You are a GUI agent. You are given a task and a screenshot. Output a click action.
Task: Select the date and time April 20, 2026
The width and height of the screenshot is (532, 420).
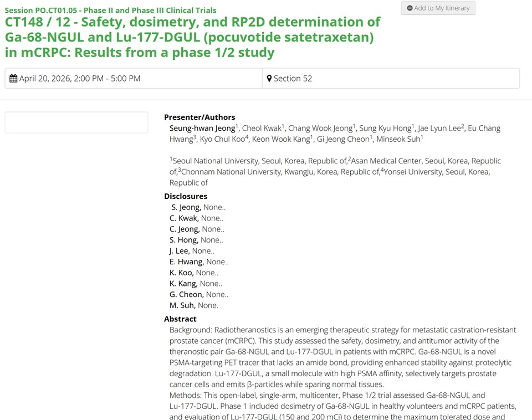[x=80, y=79]
